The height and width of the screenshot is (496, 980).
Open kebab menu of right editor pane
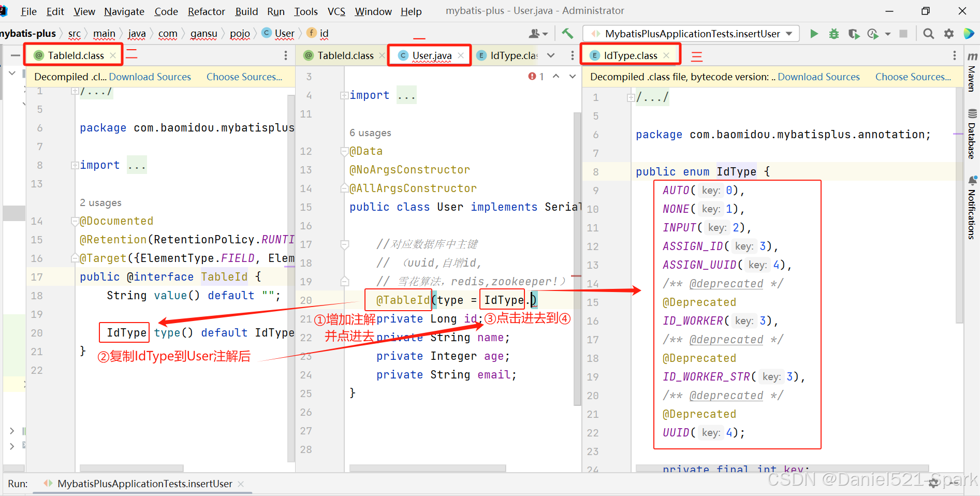pyautogui.click(x=955, y=55)
